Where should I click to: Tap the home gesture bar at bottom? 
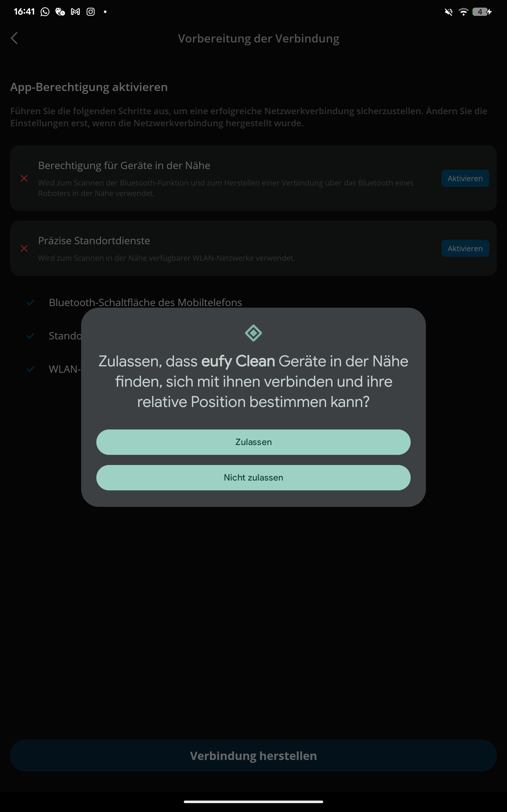click(x=253, y=802)
